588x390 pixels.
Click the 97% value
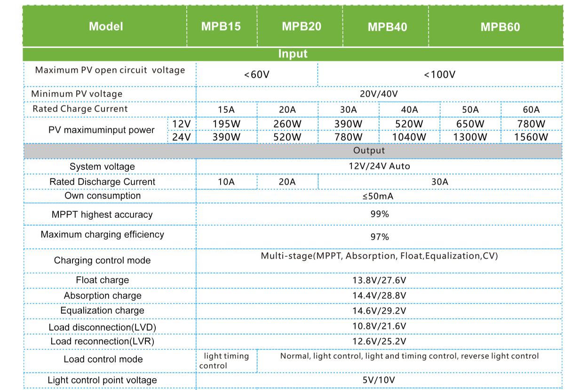coord(380,237)
